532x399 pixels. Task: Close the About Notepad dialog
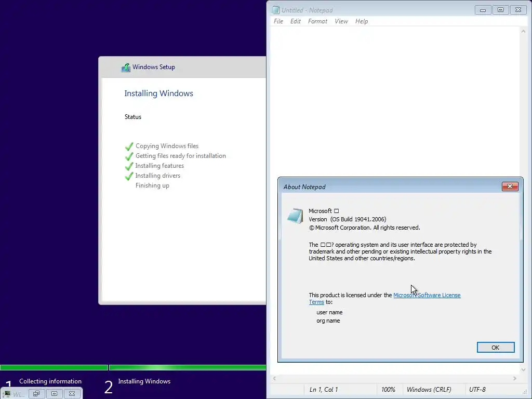coord(510,187)
